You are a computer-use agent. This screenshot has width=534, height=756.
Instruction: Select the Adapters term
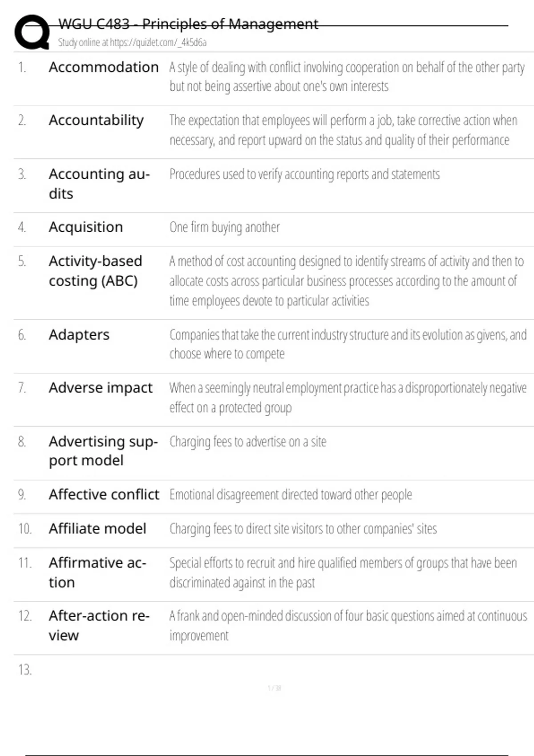[79, 335]
